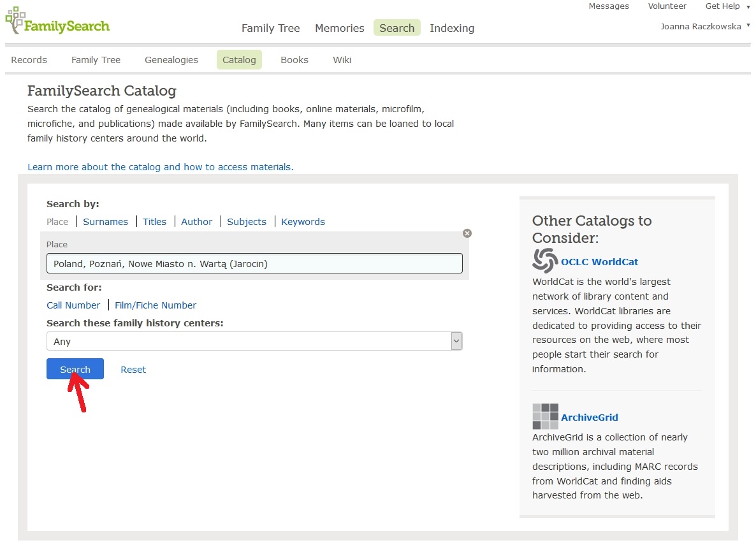The height and width of the screenshot is (545, 756).
Task: Clear the Place field with the X icon
Action: (x=467, y=233)
